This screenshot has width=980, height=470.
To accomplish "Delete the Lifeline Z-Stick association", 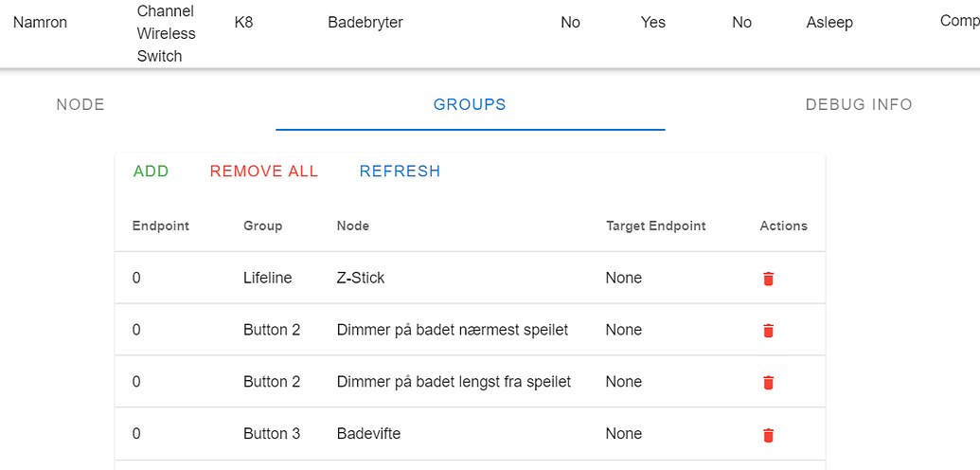I will 768,279.
